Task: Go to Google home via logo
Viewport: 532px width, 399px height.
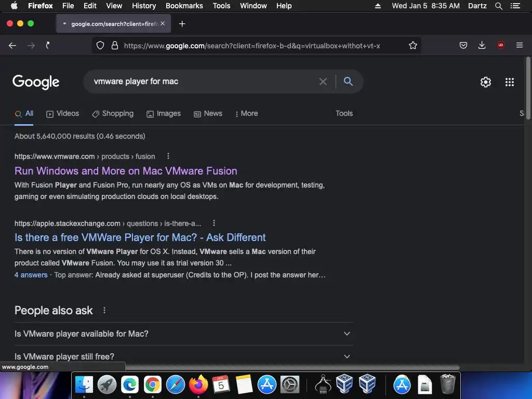Action: coord(36,82)
